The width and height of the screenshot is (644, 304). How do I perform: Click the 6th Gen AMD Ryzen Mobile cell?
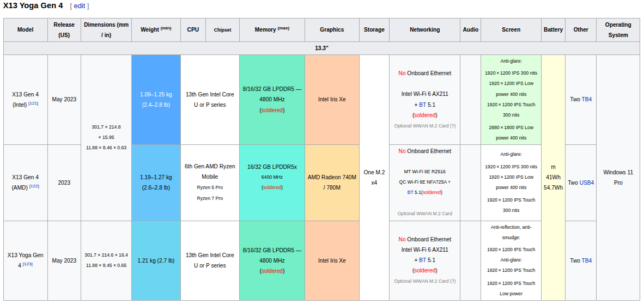[x=210, y=183]
